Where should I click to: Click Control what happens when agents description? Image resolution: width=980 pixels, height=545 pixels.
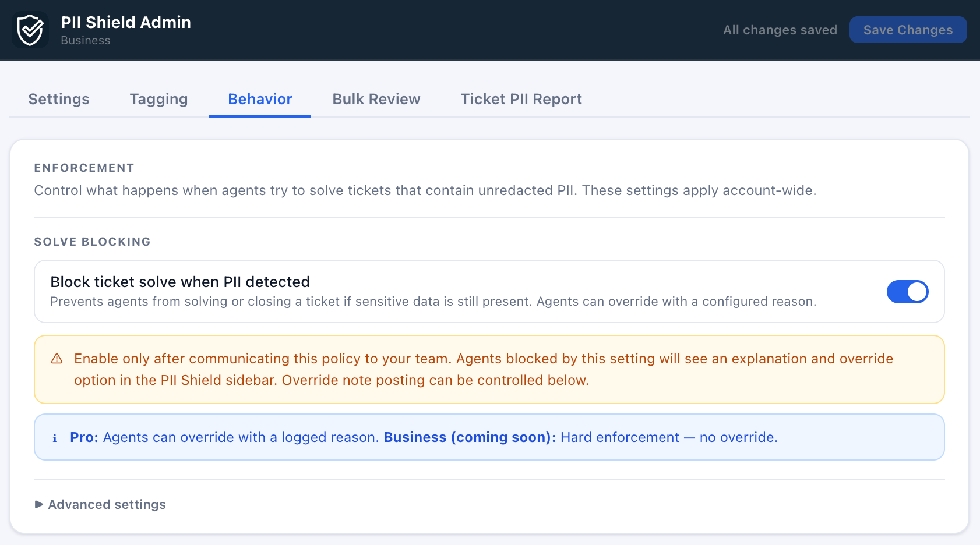tap(425, 190)
